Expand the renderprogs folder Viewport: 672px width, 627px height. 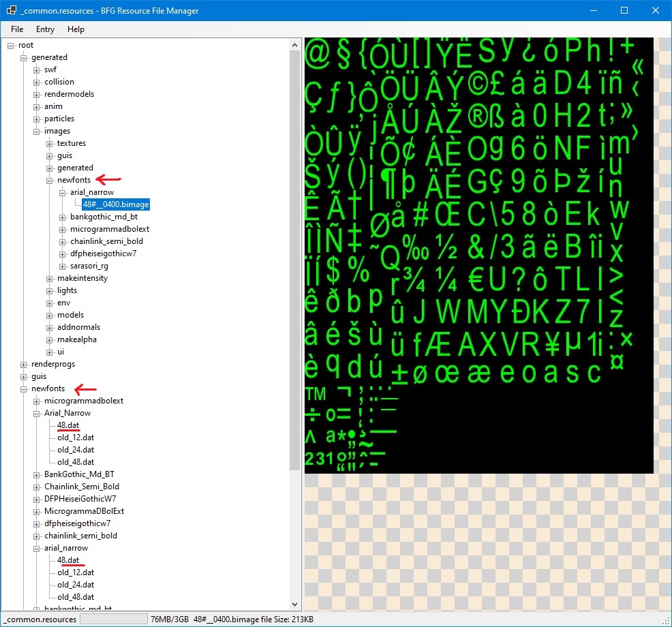[x=24, y=365]
